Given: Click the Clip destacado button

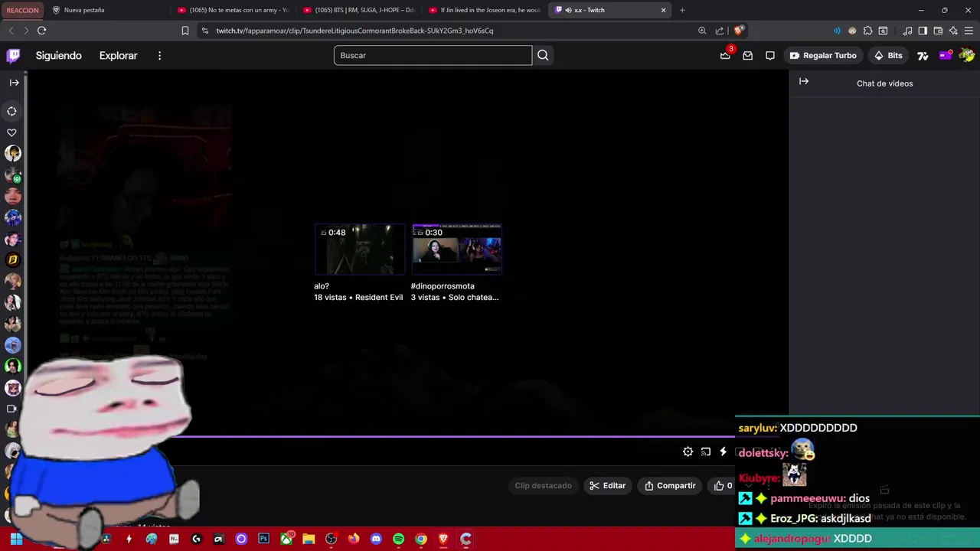Looking at the screenshot, I should click(543, 485).
